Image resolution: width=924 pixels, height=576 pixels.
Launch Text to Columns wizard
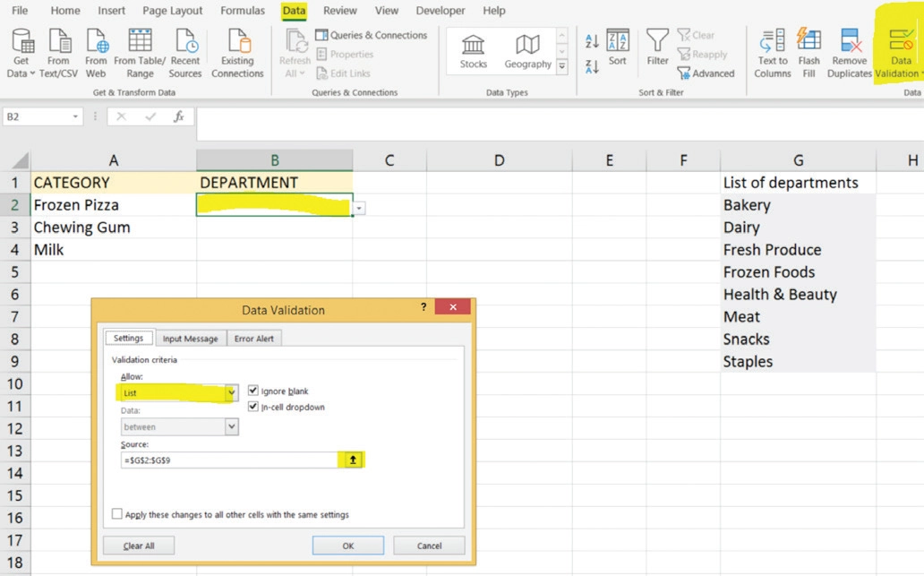(x=773, y=54)
